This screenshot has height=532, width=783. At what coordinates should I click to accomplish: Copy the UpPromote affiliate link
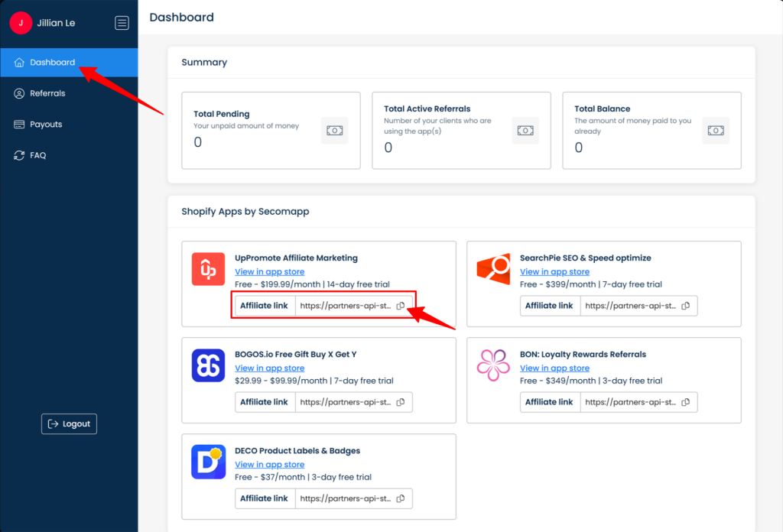(x=401, y=306)
